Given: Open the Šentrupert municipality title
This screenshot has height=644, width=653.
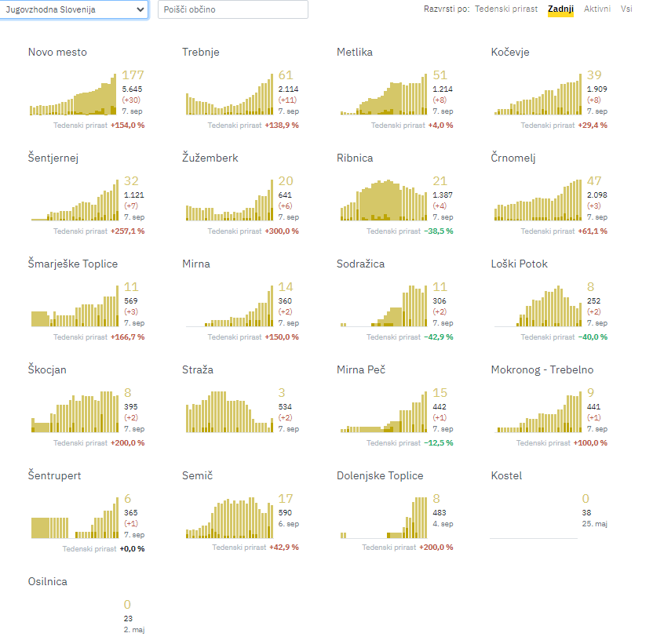Looking at the screenshot, I should [x=54, y=475].
